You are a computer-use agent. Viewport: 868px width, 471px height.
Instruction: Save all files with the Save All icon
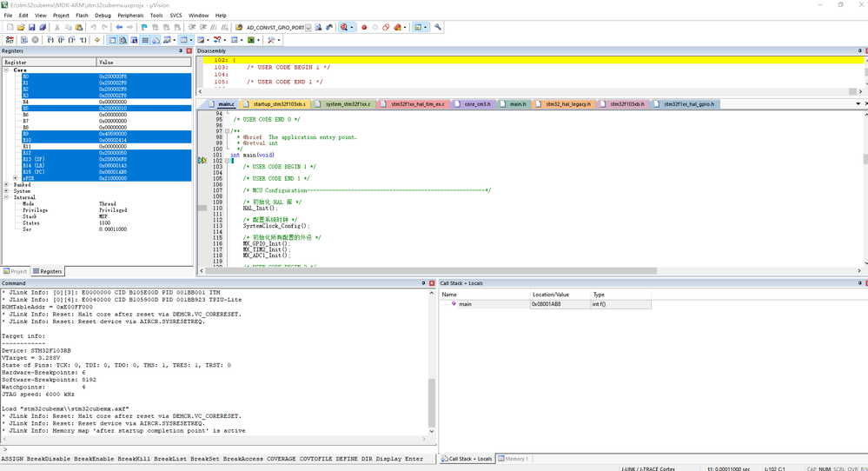(x=42, y=27)
